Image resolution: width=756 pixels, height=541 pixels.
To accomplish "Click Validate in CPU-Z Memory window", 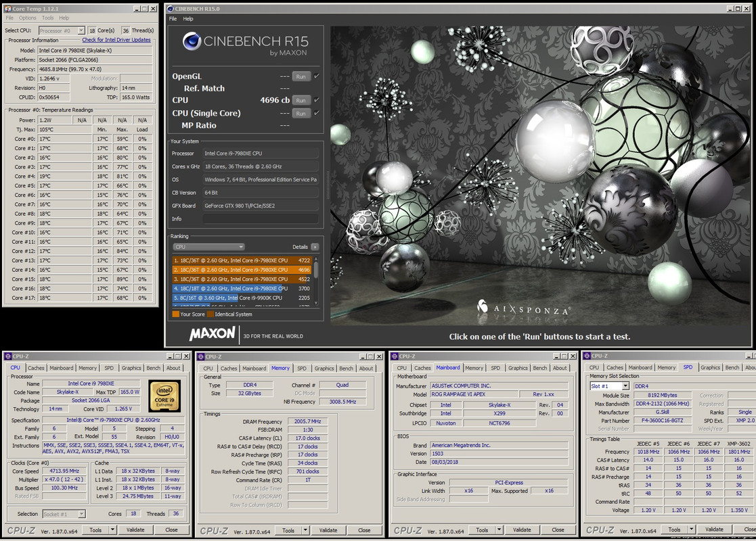I will tap(328, 530).
